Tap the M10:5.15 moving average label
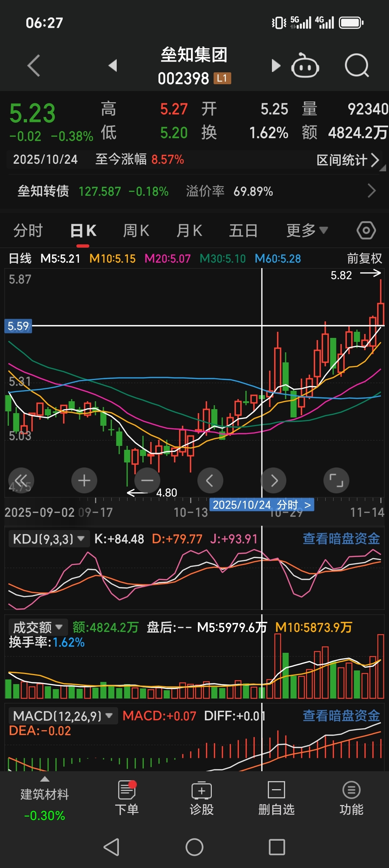The image size is (389, 868). point(112,258)
